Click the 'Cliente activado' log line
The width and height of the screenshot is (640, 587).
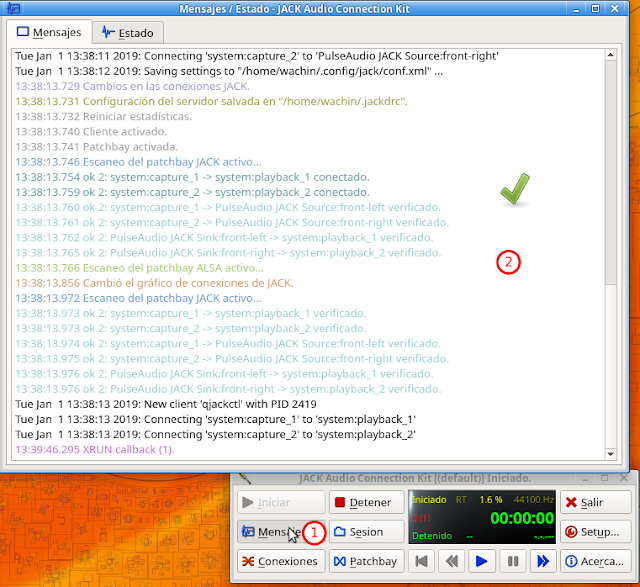[91, 131]
